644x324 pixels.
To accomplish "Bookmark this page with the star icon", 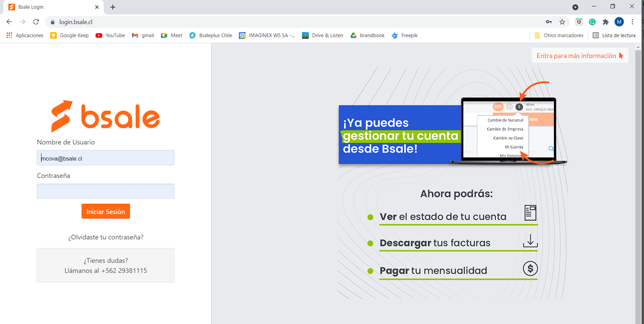I will click(562, 22).
